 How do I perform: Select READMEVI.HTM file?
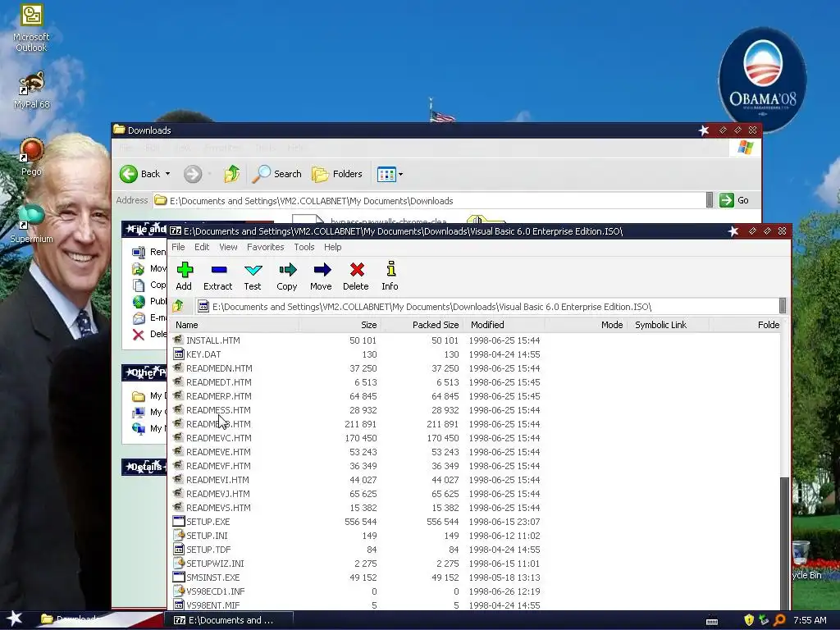pos(217,479)
